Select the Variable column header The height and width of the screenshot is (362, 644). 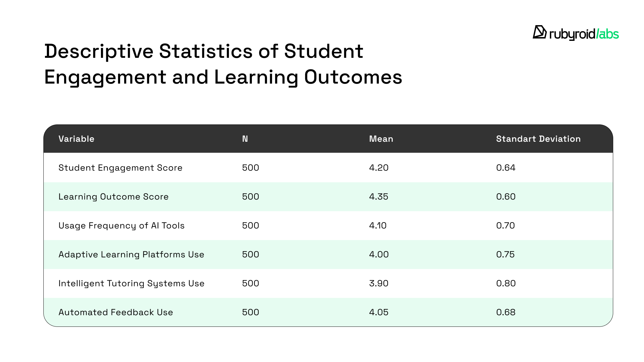(76, 139)
